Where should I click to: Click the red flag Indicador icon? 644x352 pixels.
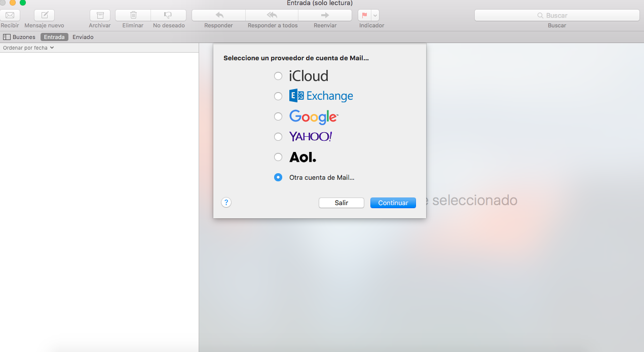pos(365,15)
